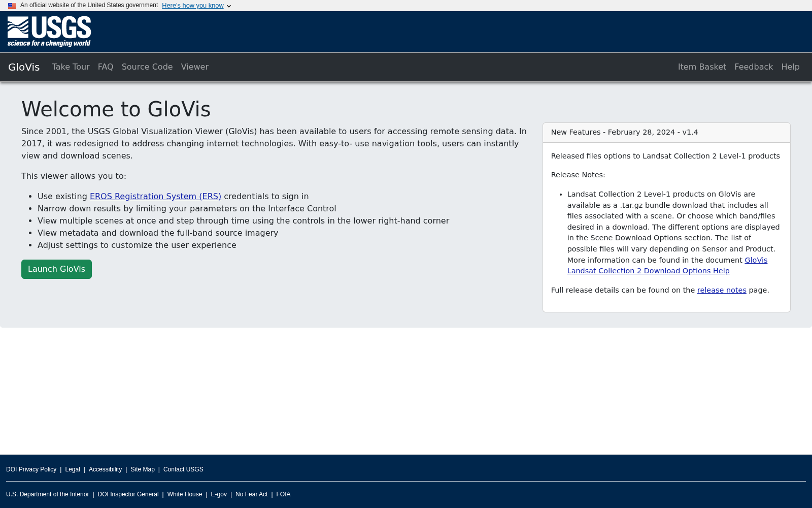Viewport: 812px width, 508px height.
Task: Click the "Welcome to GloVis" heading
Action: (116, 109)
